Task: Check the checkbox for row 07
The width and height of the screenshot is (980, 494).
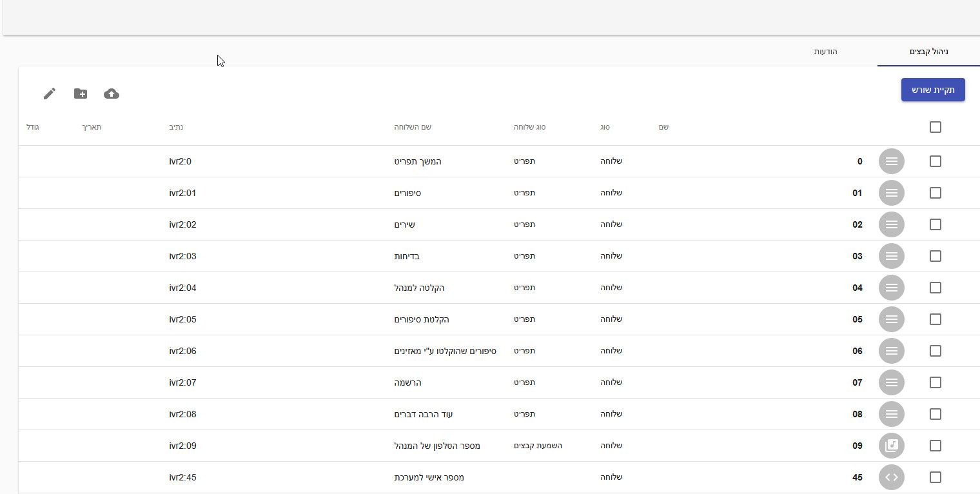Action: (936, 382)
